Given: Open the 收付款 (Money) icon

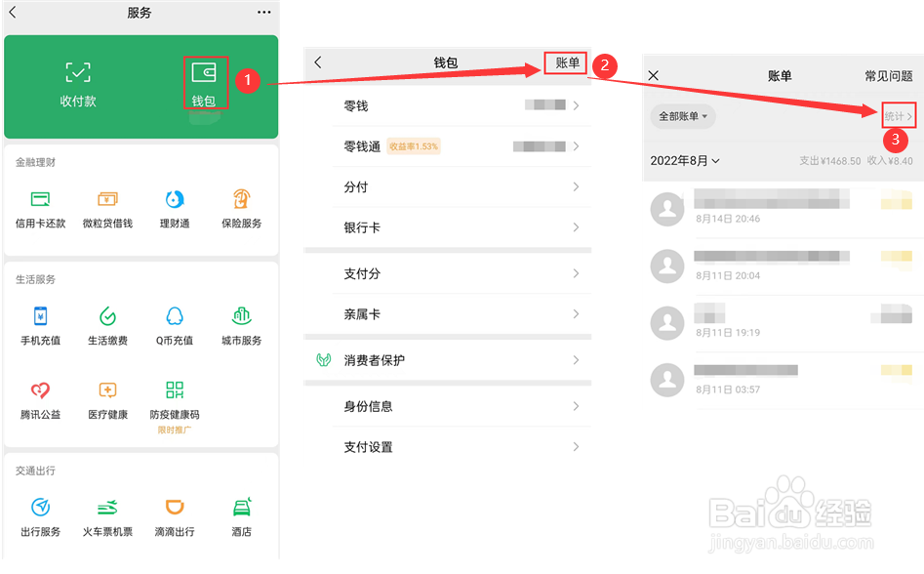Looking at the screenshot, I should [x=78, y=87].
